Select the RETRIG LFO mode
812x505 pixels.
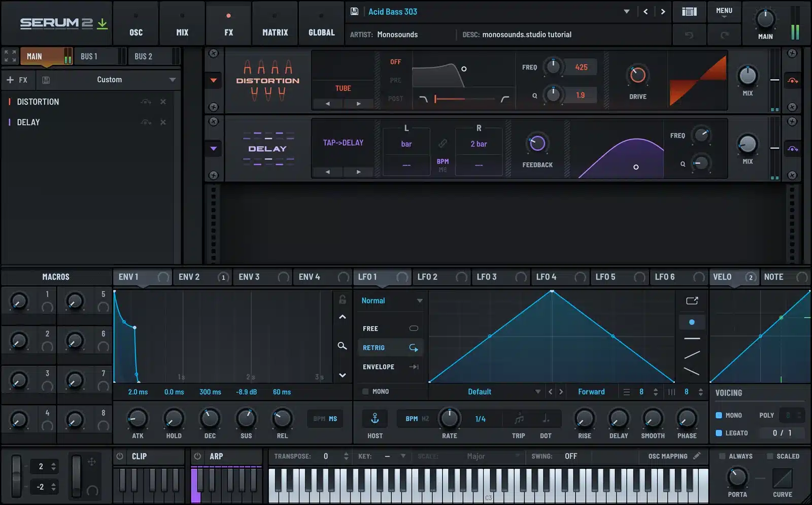coord(390,348)
